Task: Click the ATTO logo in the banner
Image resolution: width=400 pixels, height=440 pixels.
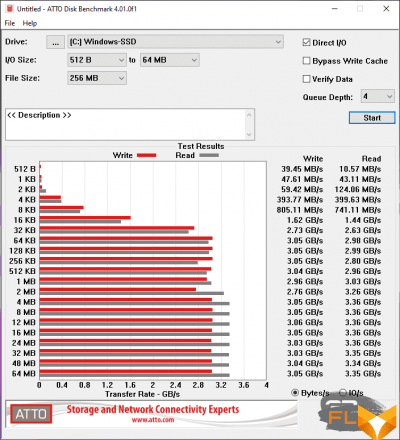Action: [x=31, y=414]
